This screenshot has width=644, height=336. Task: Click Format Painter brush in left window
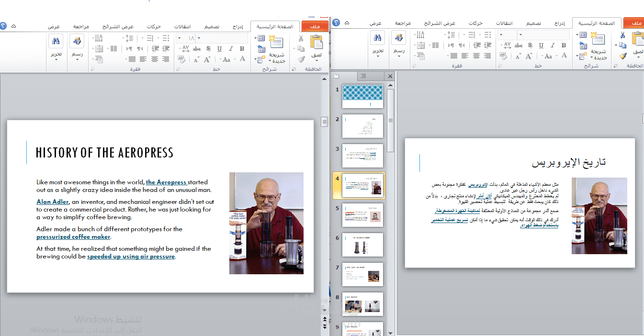301,59
